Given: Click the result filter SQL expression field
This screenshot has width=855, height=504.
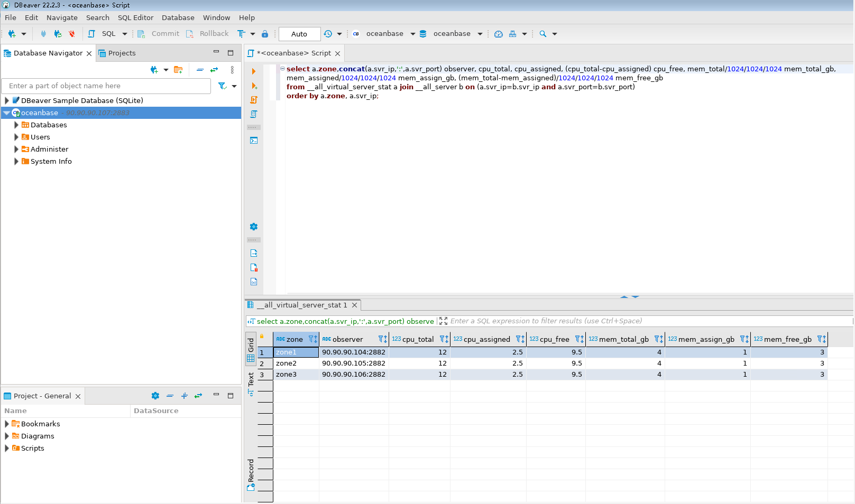Looking at the screenshot, I should pyautogui.click(x=650, y=321).
